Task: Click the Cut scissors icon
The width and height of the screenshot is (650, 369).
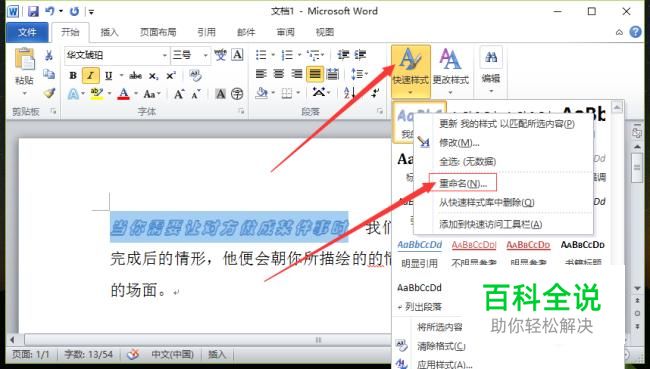Action: [x=49, y=55]
